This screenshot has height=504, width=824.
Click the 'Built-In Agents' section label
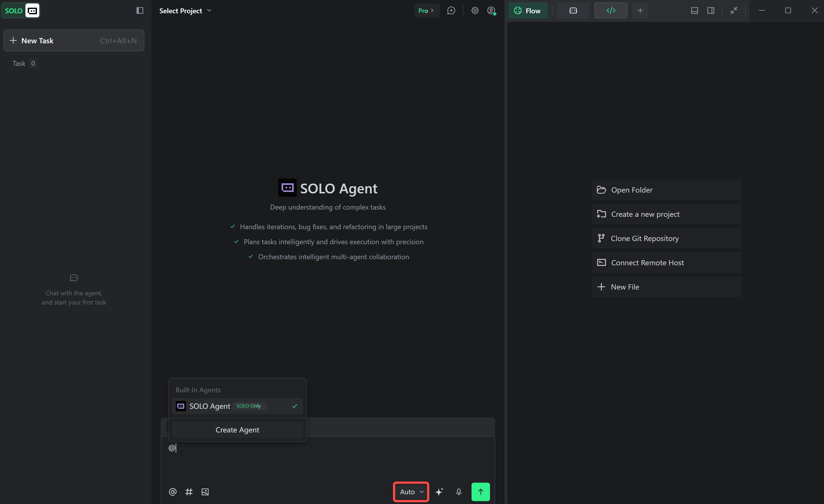(x=198, y=390)
